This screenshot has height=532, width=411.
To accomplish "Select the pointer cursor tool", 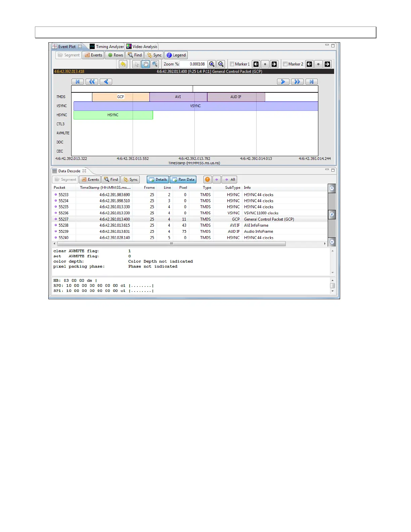I will click(x=136, y=64).
